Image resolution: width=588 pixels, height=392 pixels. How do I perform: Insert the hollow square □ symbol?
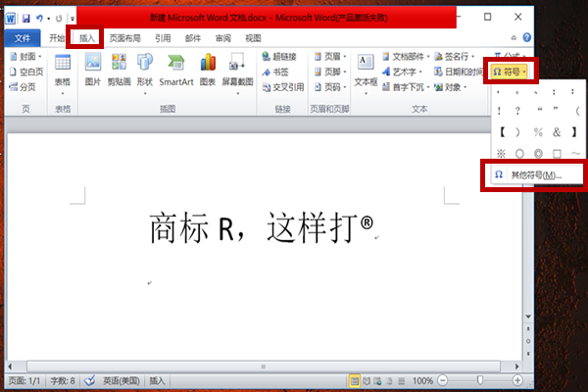557,154
